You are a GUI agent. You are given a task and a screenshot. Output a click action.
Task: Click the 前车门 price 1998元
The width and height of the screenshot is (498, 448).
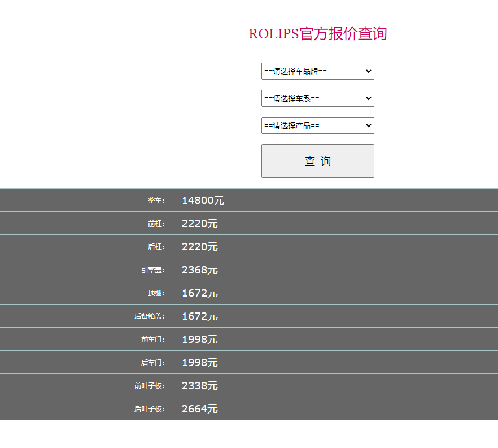[199, 340]
